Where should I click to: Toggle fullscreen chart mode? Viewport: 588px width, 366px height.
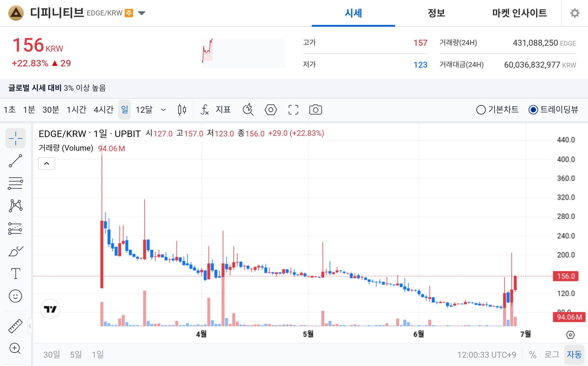click(293, 110)
